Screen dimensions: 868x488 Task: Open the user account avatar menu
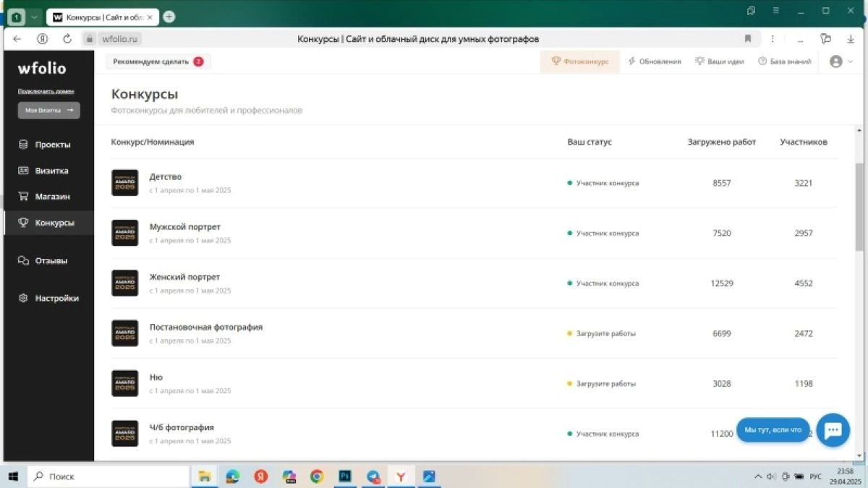(836, 61)
